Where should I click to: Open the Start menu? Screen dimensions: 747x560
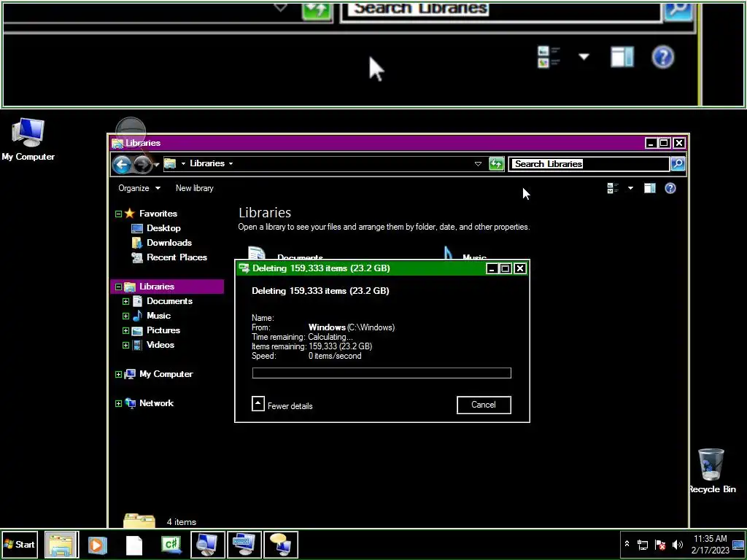tap(20, 544)
